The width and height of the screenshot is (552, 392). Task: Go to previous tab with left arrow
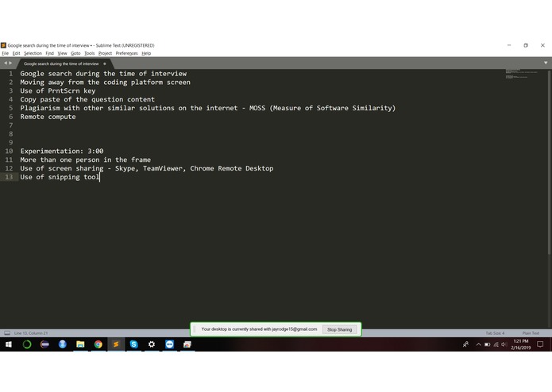[6, 63]
